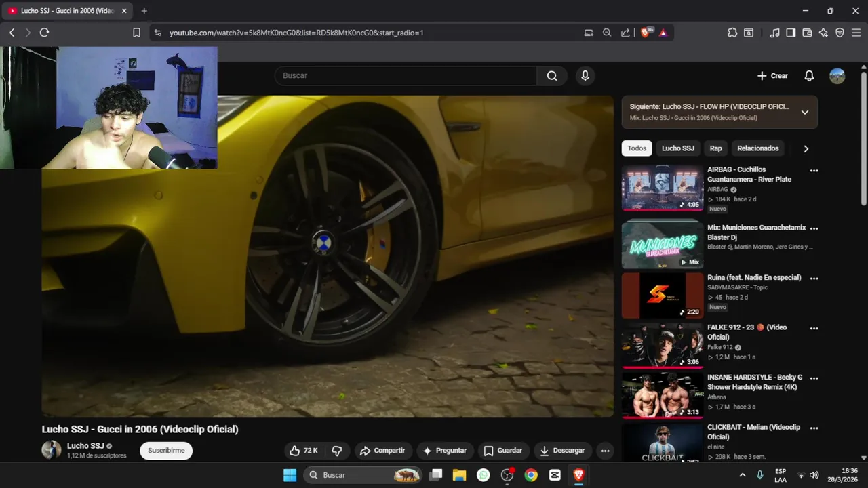
Task: Open OBS Studio from the taskbar
Action: [x=507, y=475]
